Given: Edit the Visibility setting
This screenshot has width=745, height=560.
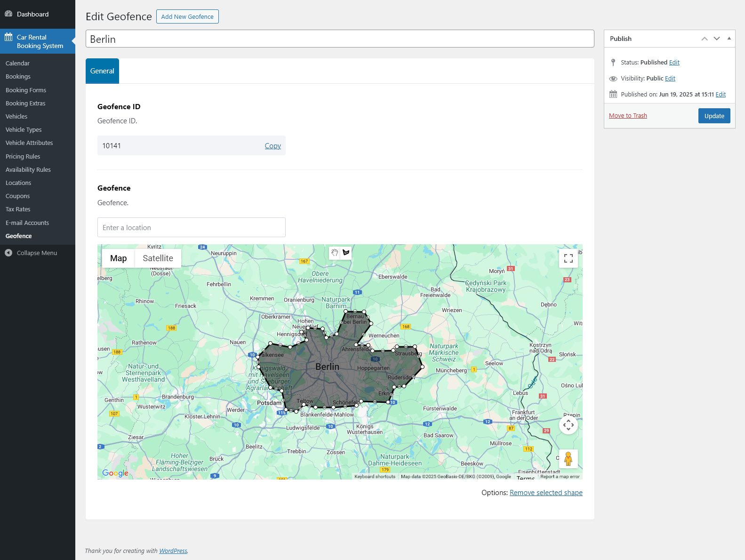Looking at the screenshot, I should coord(670,78).
